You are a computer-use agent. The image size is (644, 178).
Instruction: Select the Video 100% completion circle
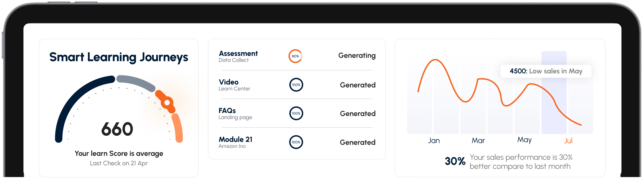point(296,85)
